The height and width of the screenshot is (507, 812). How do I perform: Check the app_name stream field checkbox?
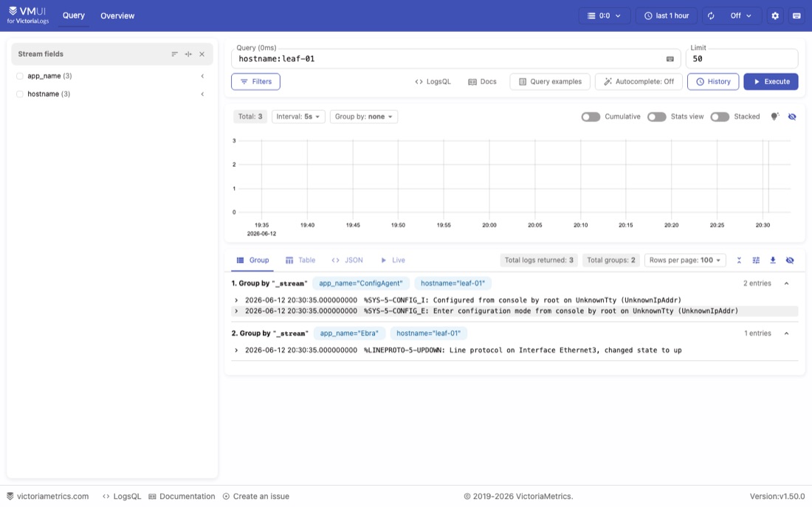pyautogui.click(x=20, y=76)
